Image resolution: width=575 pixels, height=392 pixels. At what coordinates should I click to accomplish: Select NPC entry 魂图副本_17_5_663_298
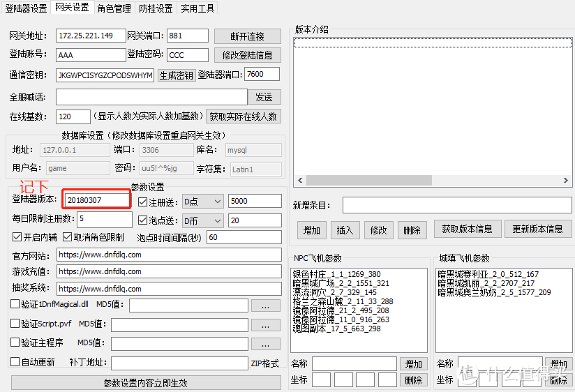pyautogui.click(x=336, y=329)
